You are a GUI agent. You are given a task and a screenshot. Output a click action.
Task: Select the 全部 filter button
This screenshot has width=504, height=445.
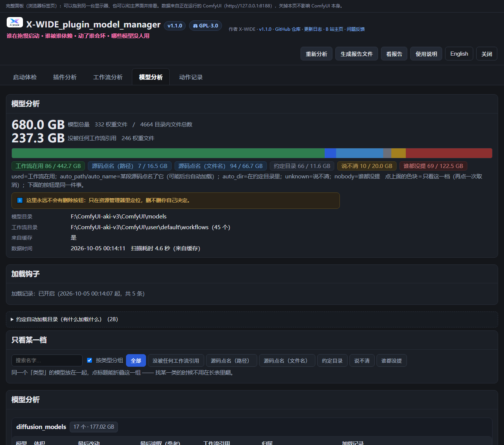(136, 360)
